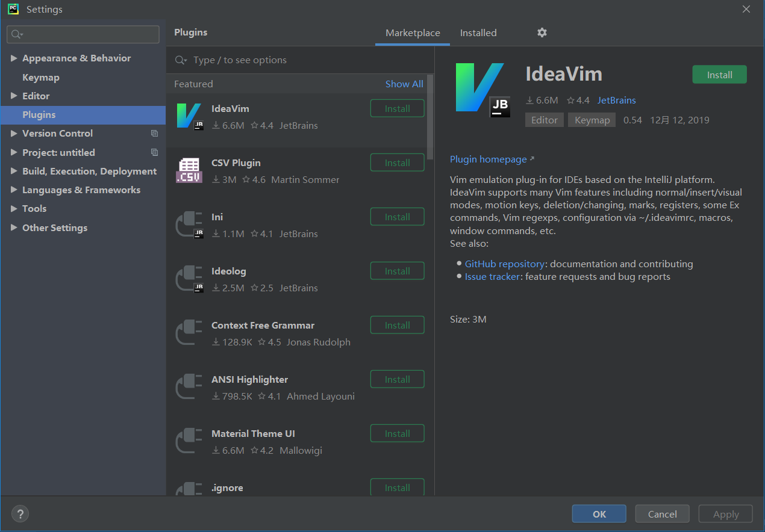Select the Material Theme UI plugin name
Viewport: 765px width, 532px height.
click(x=253, y=433)
